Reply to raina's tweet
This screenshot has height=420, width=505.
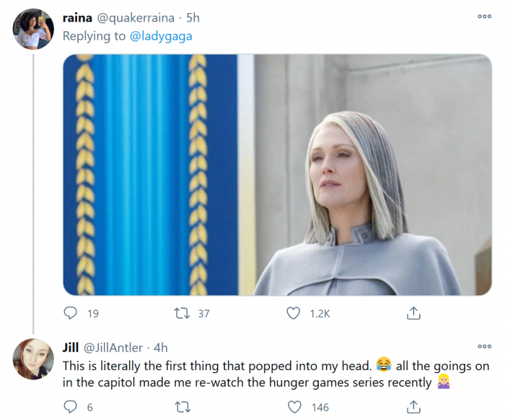point(71,313)
